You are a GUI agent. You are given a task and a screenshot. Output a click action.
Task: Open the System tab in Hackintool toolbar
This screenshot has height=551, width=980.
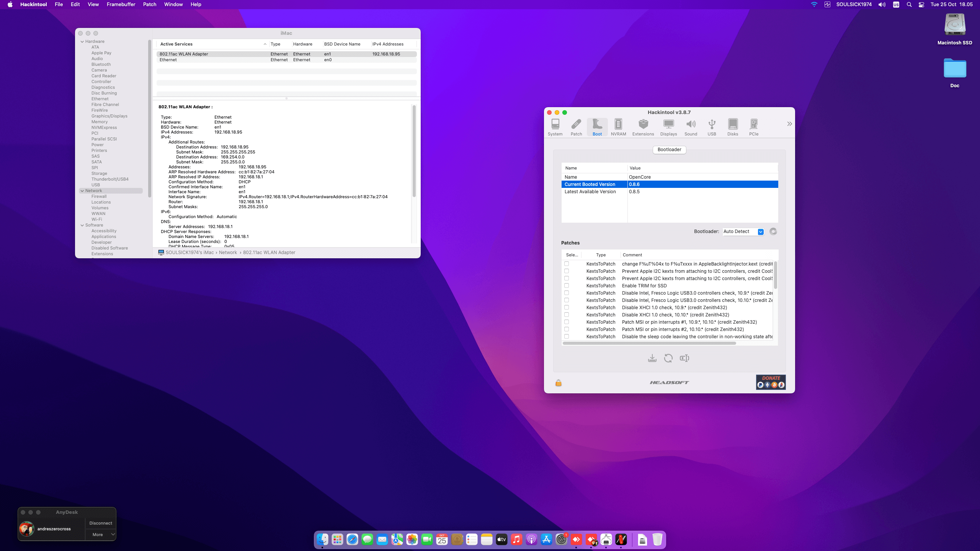coord(555,127)
